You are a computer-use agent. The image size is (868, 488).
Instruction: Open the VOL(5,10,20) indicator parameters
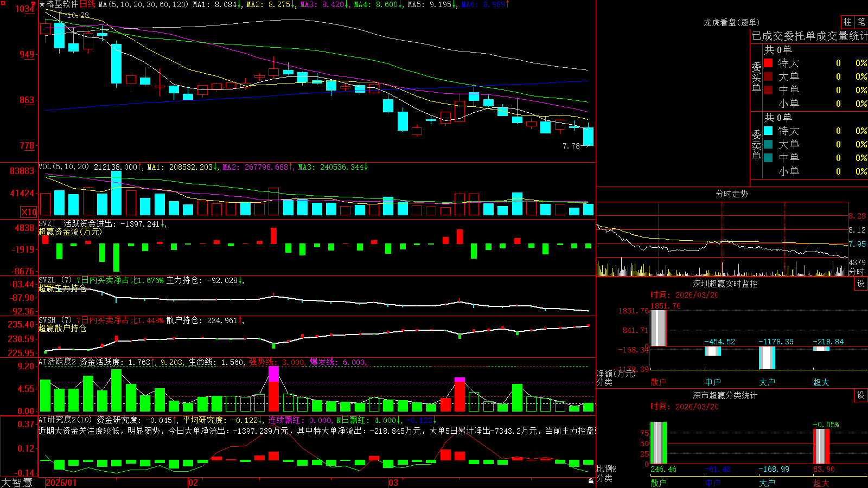tap(63, 167)
